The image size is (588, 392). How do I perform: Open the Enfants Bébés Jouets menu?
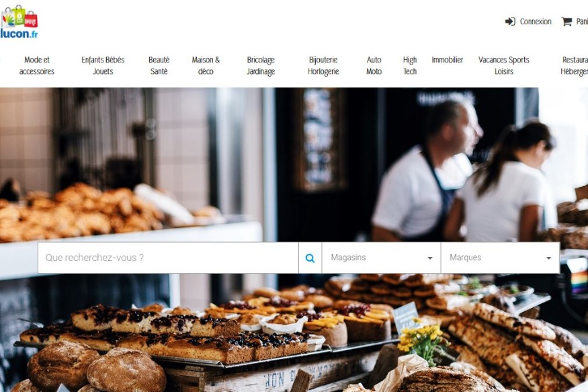103,65
